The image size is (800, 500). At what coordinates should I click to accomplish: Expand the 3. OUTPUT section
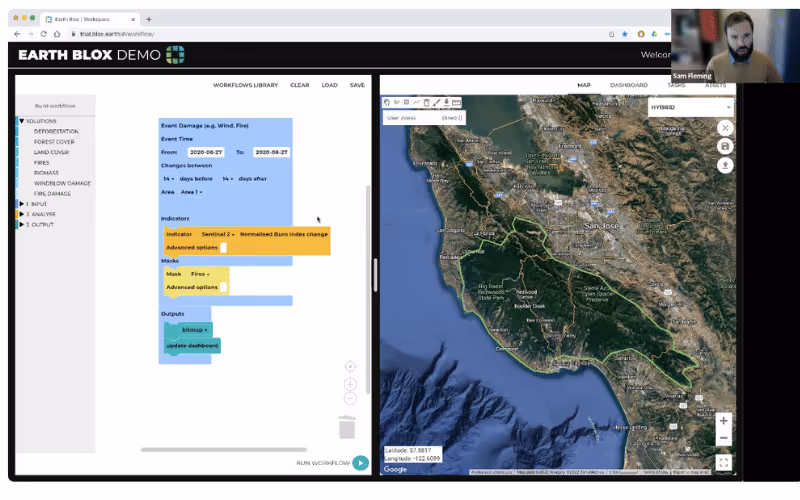[22, 224]
